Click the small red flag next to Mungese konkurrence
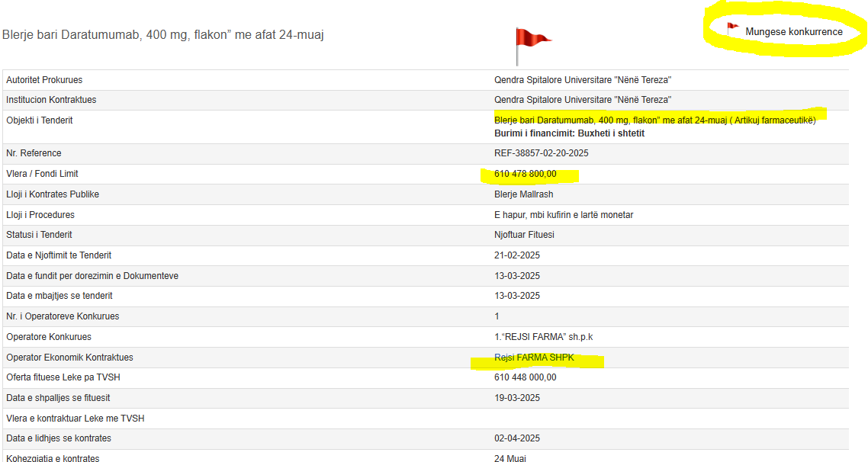 click(732, 30)
